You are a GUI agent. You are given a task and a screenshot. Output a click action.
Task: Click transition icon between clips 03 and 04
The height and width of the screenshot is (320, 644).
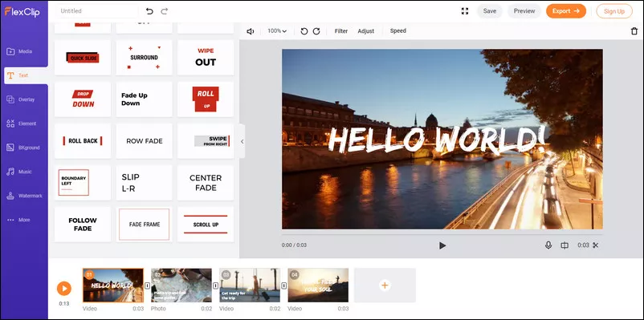coord(283,286)
